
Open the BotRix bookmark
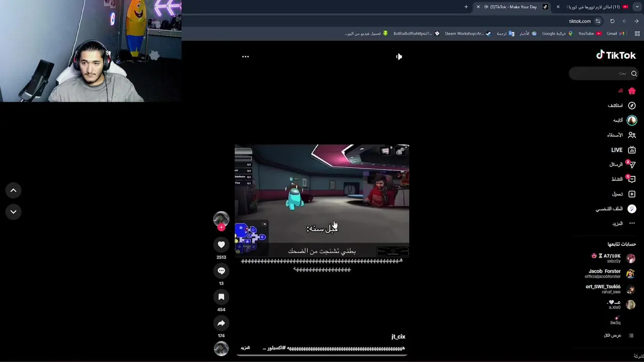point(416,34)
